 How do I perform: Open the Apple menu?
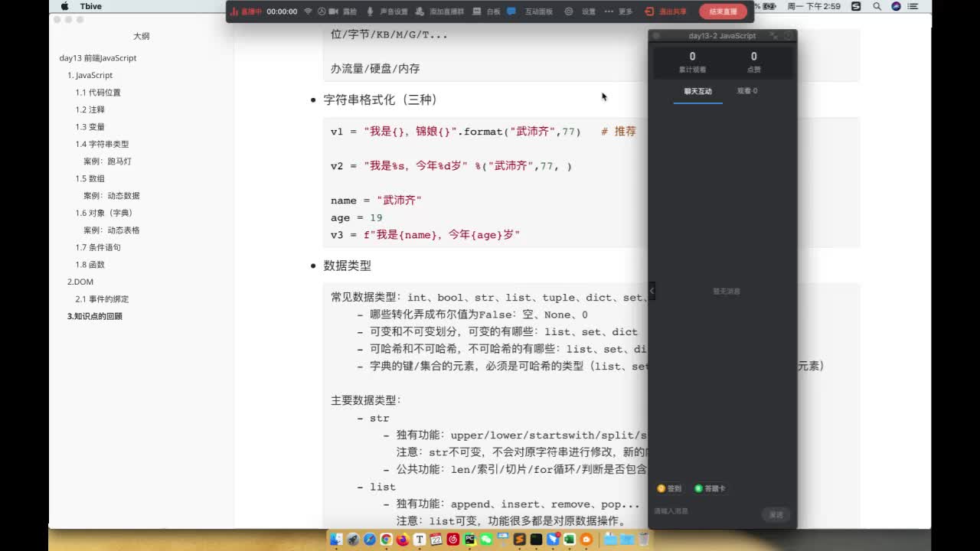click(65, 6)
